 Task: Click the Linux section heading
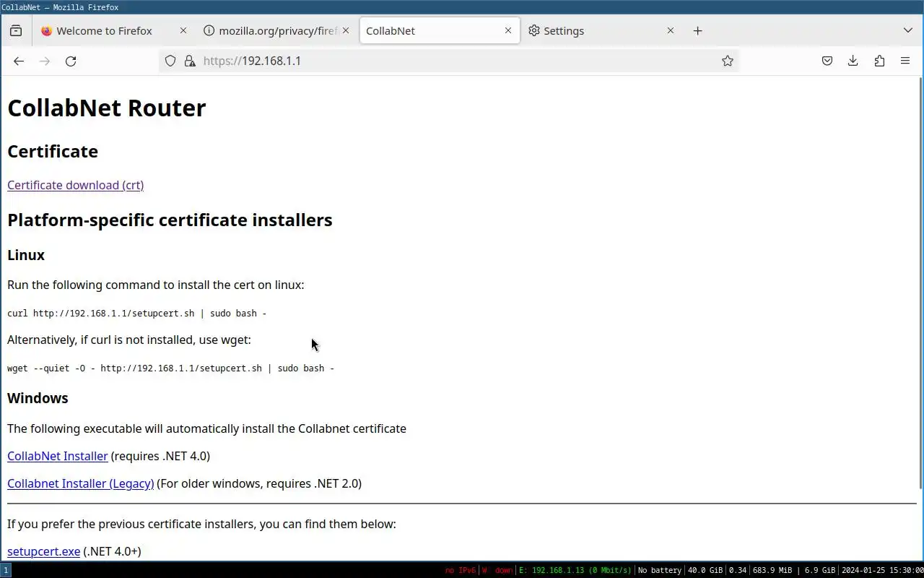coord(26,255)
